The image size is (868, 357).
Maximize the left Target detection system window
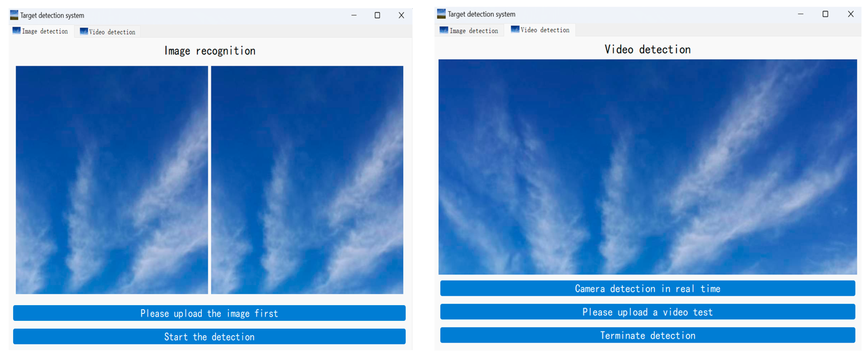(x=377, y=15)
